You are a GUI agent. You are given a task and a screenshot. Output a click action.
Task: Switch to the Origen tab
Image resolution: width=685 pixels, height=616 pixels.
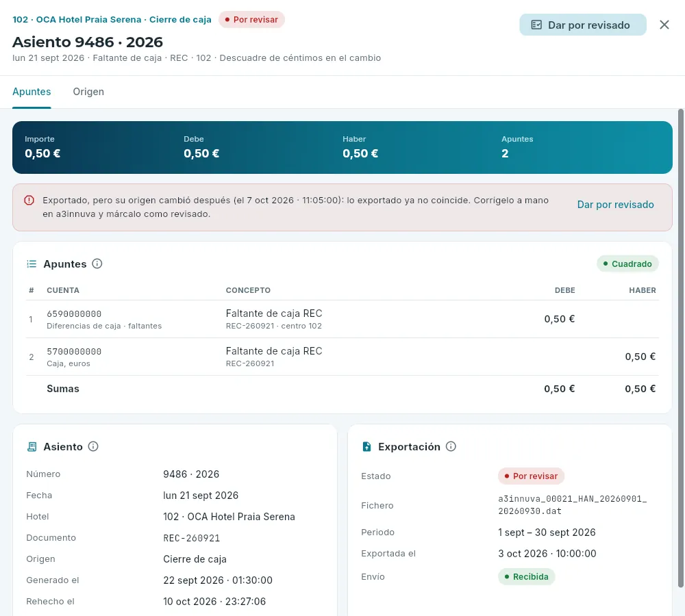coord(88,92)
